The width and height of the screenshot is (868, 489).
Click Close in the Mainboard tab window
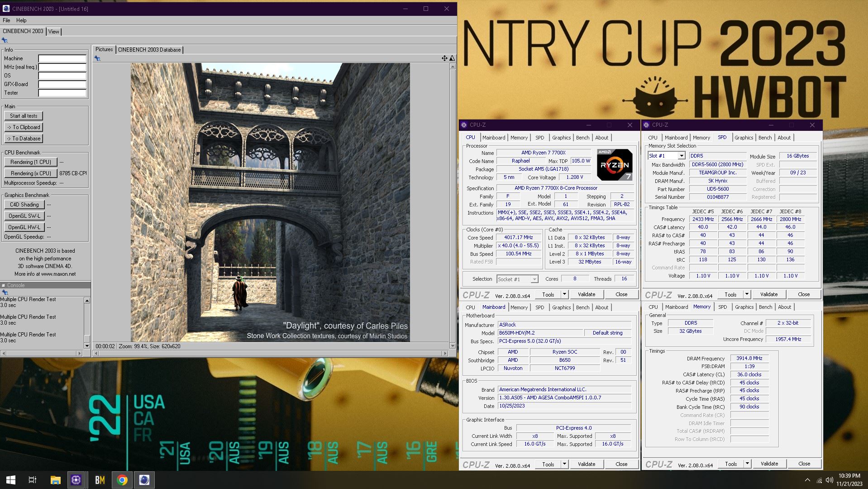(x=621, y=464)
